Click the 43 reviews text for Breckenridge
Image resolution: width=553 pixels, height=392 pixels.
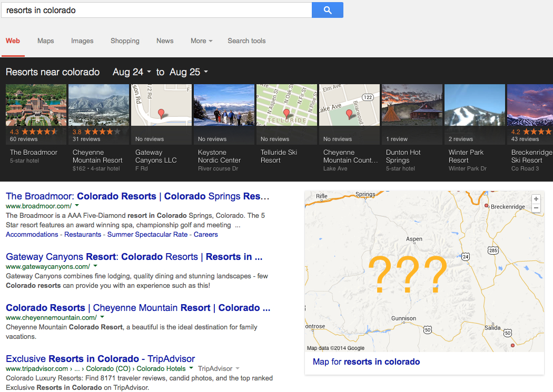click(x=525, y=139)
